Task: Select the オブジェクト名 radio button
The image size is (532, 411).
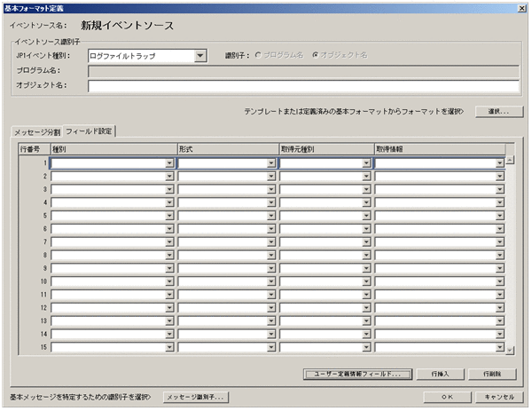Action: [x=317, y=55]
